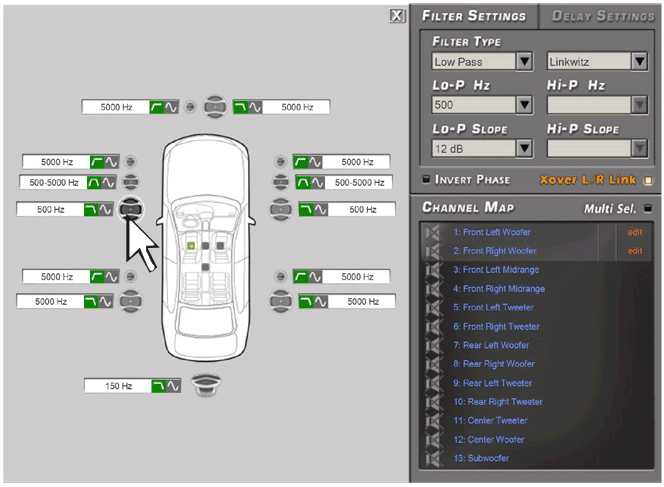
Task: Select channel 13: Subwoofer
Action: click(x=481, y=458)
